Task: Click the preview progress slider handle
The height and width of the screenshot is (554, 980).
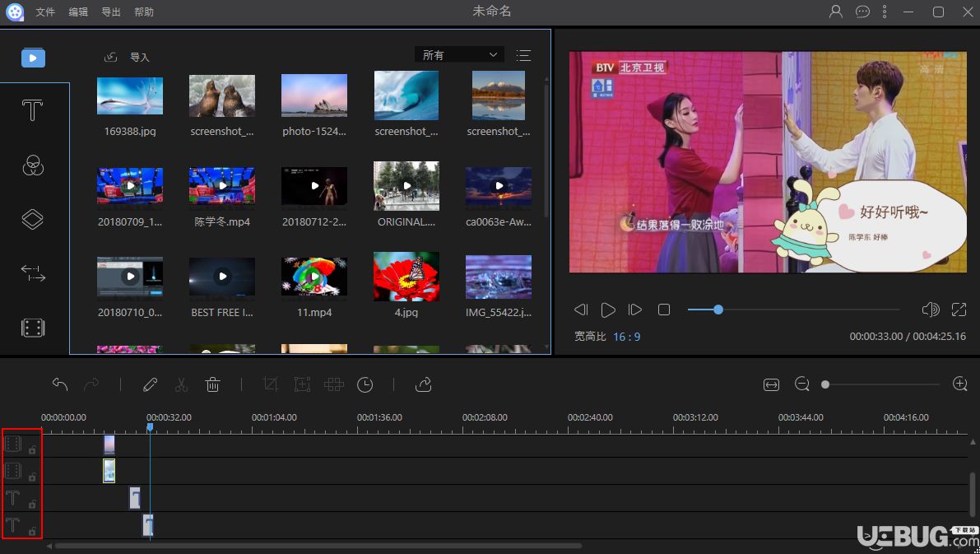Action: pos(718,310)
